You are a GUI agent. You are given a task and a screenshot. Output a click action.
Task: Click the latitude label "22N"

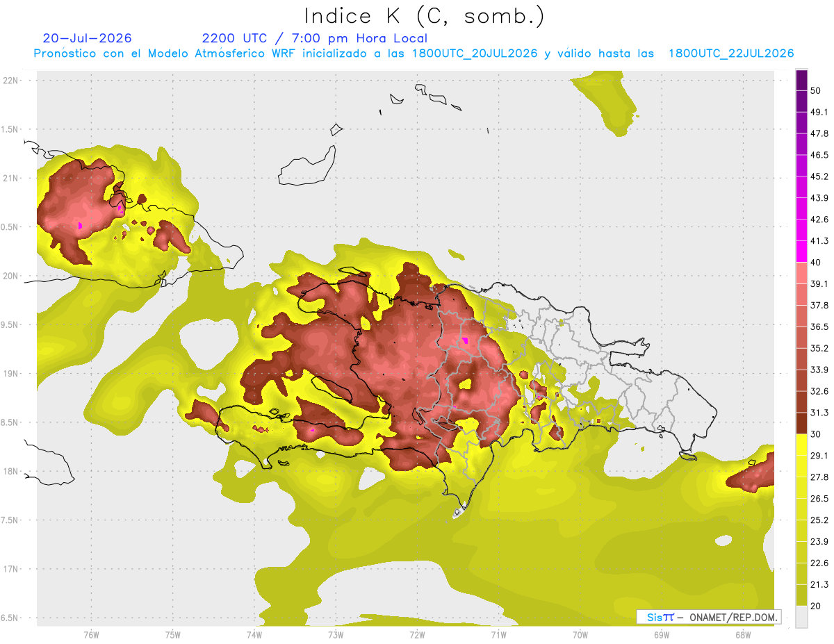coord(12,80)
